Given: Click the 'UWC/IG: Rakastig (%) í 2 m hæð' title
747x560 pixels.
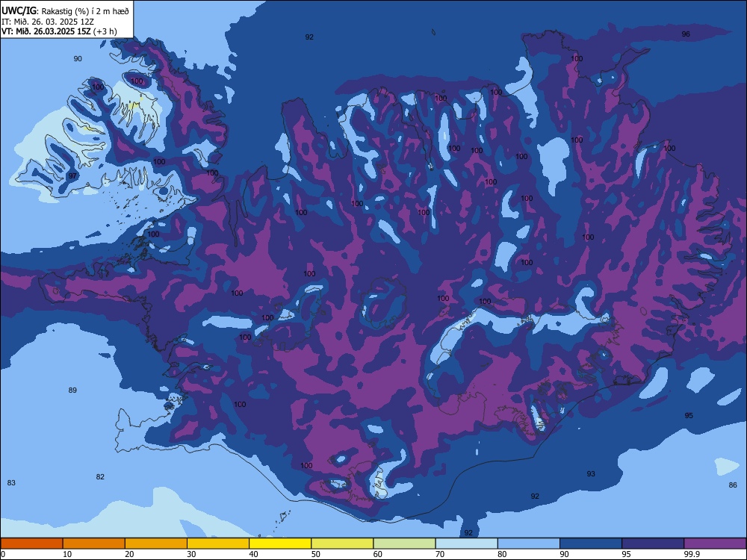Looking at the screenshot, I should click(x=65, y=11).
